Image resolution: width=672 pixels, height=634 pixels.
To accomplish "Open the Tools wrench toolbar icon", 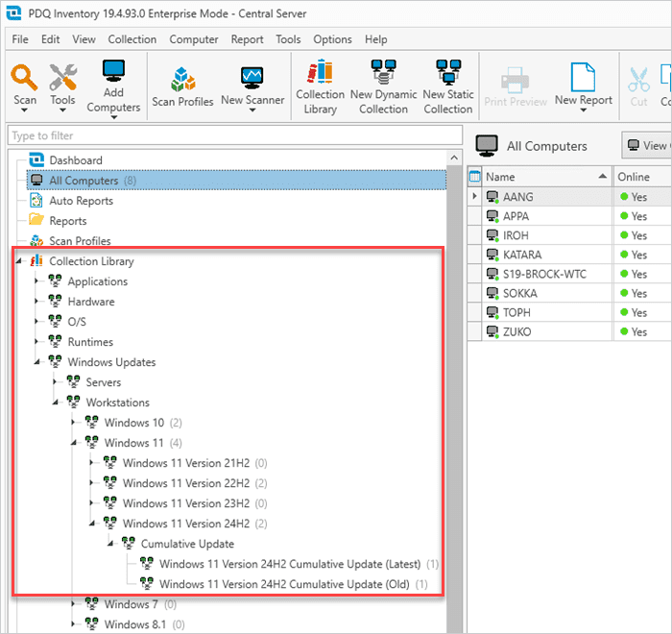I will [x=63, y=77].
